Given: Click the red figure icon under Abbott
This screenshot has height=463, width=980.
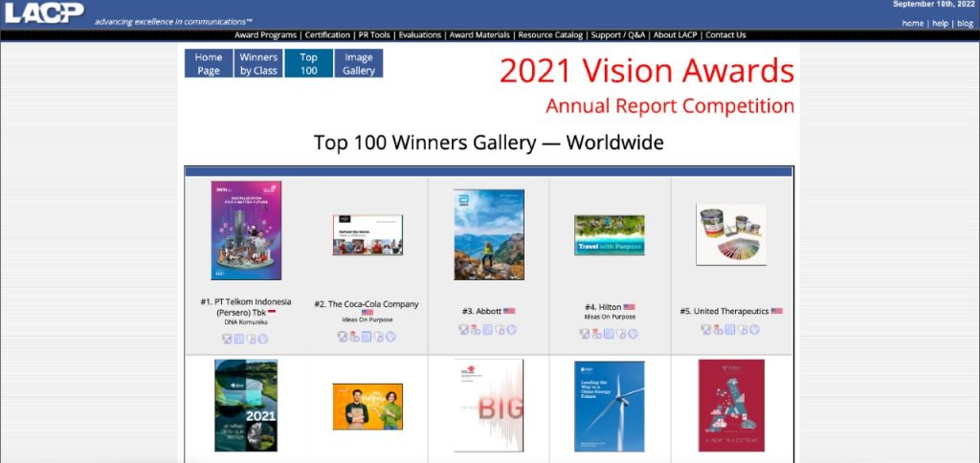Looking at the screenshot, I should [476, 330].
